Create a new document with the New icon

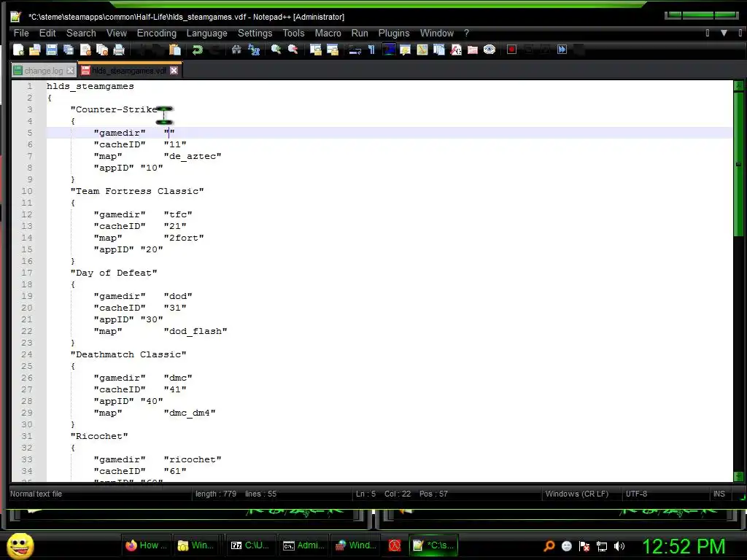click(x=18, y=50)
